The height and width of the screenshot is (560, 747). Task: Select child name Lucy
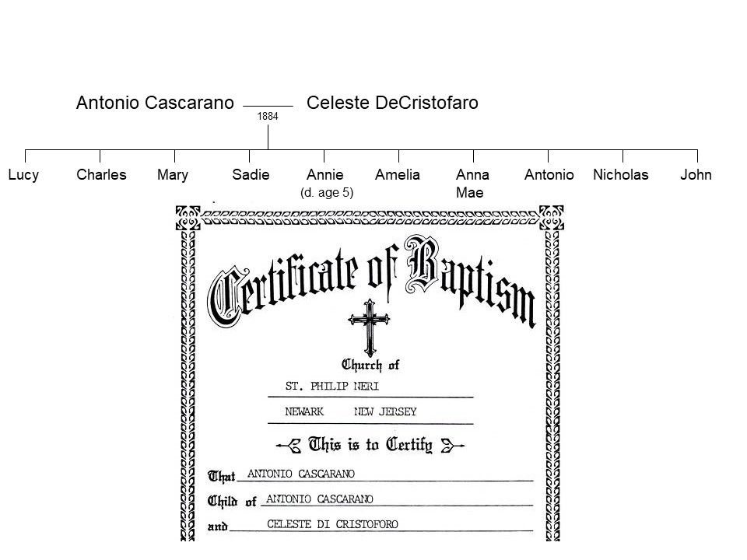pos(23,175)
